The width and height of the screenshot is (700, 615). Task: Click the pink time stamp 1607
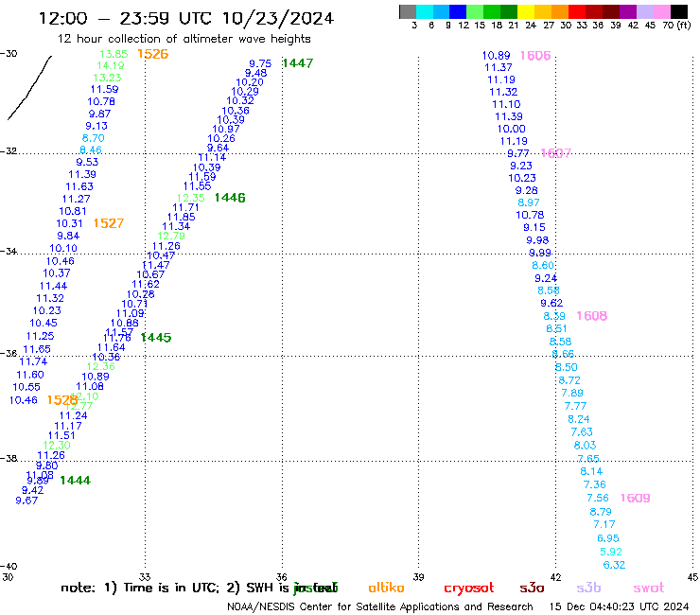pyautogui.click(x=556, y=153)
